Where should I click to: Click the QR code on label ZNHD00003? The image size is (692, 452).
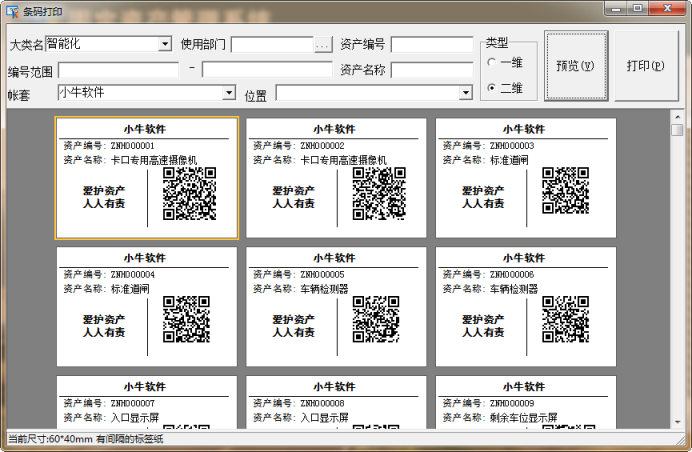coord(565,191)
